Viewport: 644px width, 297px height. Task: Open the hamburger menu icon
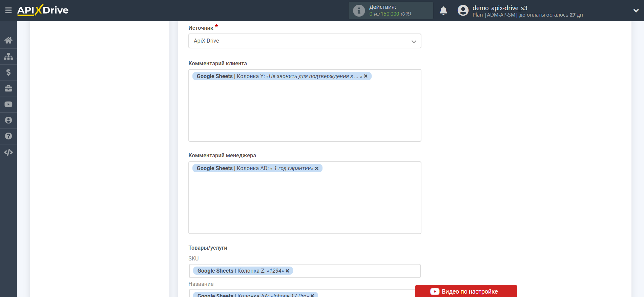pyautogui.click(x=8, y=10)
